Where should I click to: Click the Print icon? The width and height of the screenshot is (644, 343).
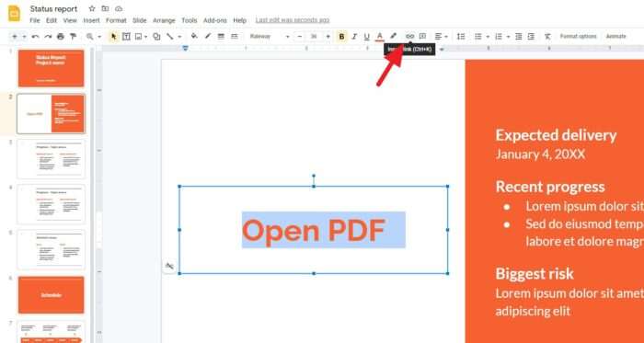click(61, 37)
